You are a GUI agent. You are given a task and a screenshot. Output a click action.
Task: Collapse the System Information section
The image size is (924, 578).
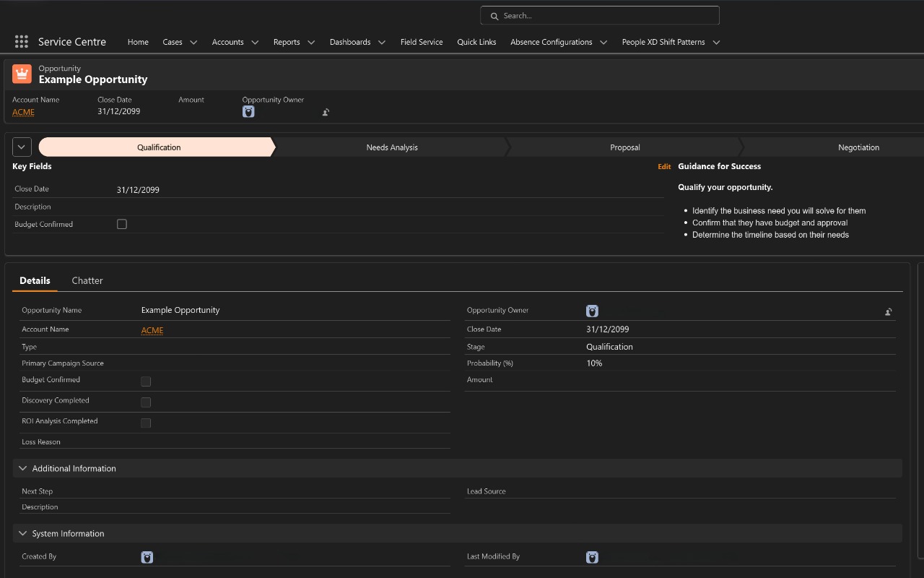[x=23, y=533]
